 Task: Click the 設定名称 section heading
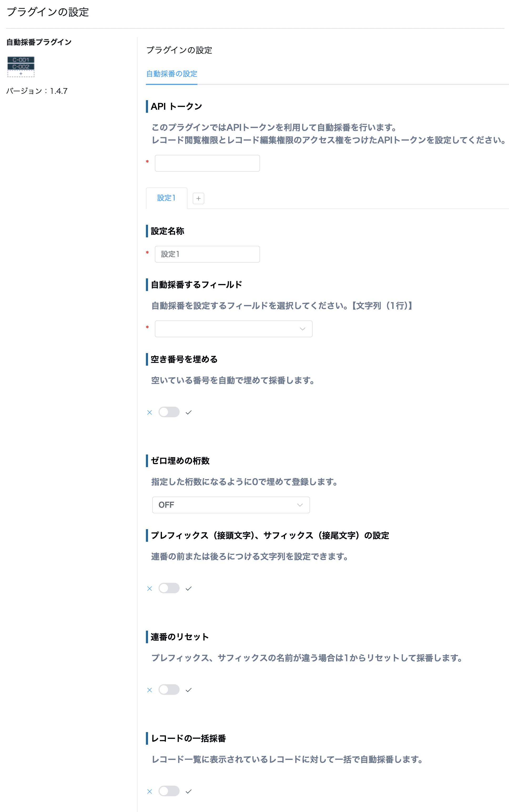coord(167,231)
